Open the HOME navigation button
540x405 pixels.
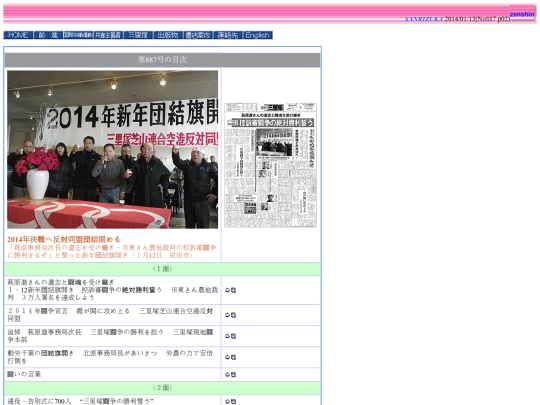(x=18, y=35)
